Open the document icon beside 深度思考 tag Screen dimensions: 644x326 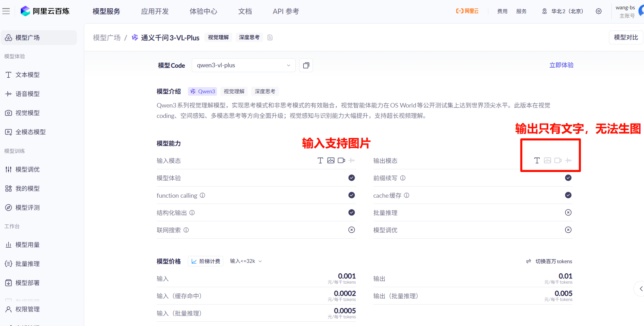[270, 37]
